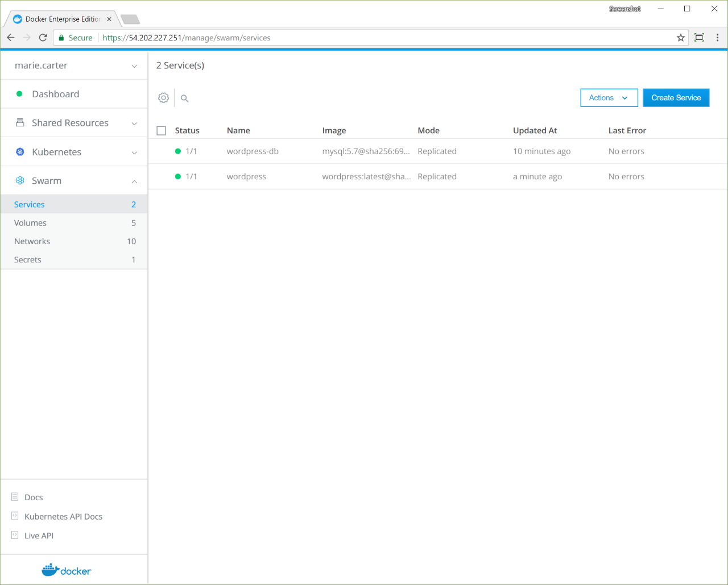This screenshot has width=728, height=585.
Task: Click the Shared Resources icon
Action: (20, 123)
